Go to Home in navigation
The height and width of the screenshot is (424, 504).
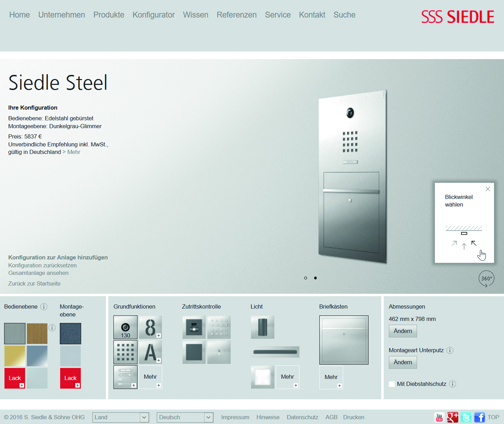[x=20, y=15]
